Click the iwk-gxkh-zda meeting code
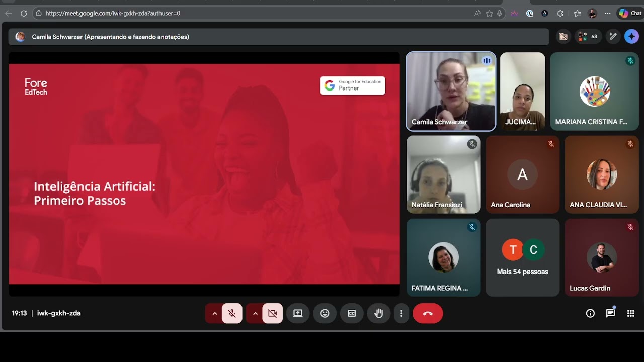This screenshot has height=362, width=644. click(59, 313)
